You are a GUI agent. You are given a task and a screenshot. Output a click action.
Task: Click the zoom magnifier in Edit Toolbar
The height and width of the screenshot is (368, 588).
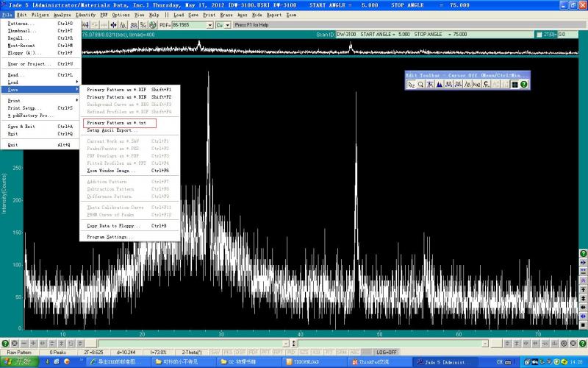421,85
